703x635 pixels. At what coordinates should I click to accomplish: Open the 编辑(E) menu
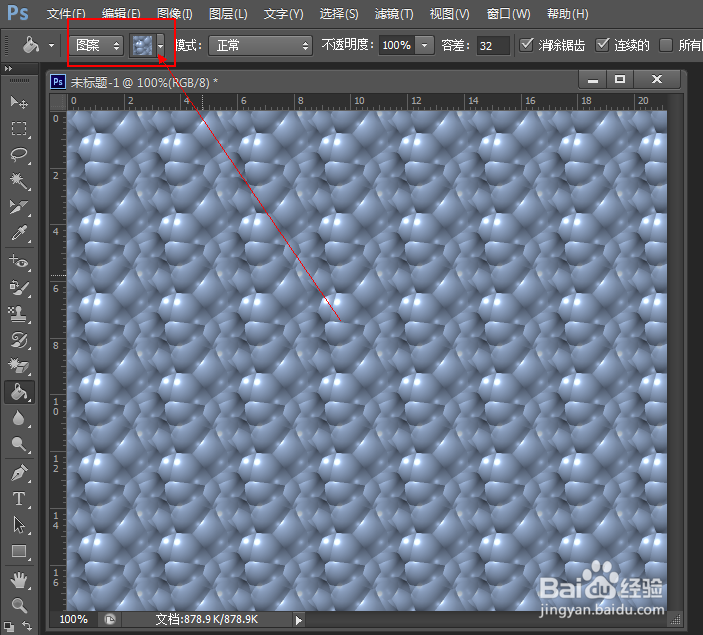tap(121, 14)
